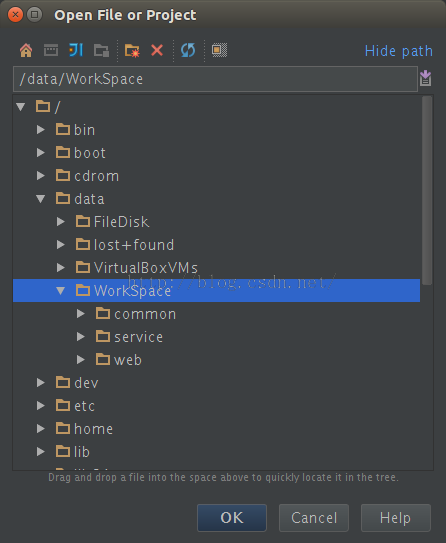Jump to project directory icon
This screenshot has width=446, height=543.
(76, 50)
